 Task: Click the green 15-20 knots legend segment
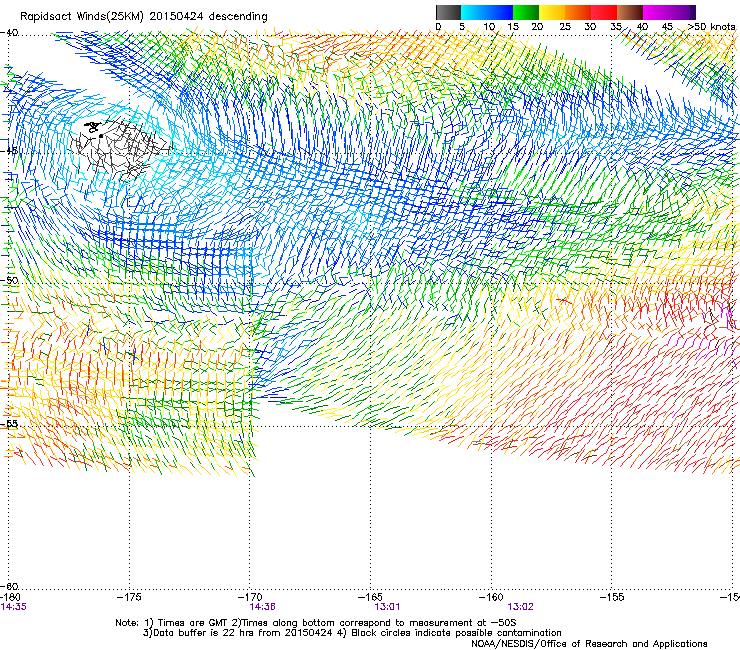pos(526,12)
